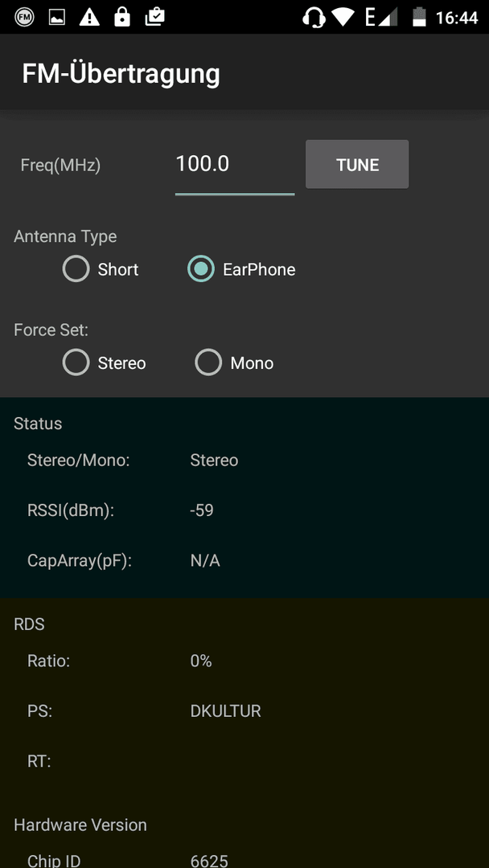The image size is (489, 868).
Task: Open the warning triangle notification
Action: 89,17
